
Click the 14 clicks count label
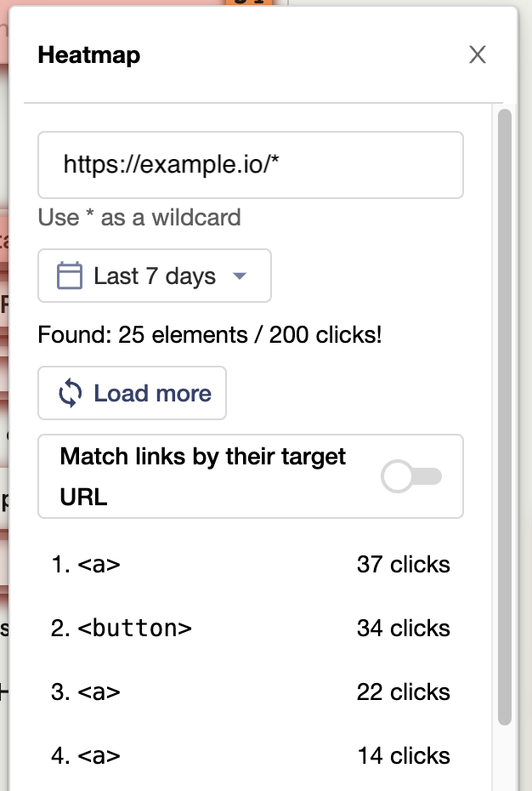coord(403,756)
